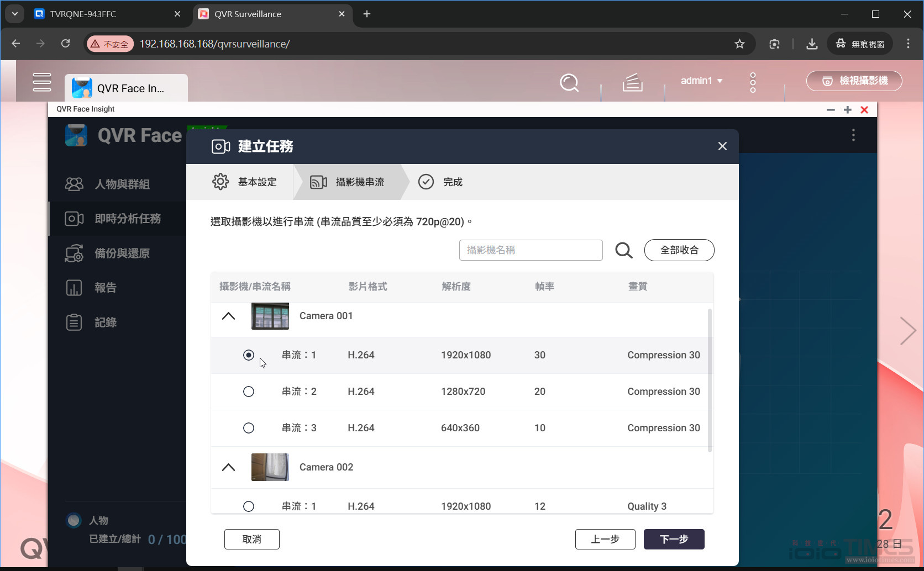Select the 1280x720 stream radio button

point(249,392)
